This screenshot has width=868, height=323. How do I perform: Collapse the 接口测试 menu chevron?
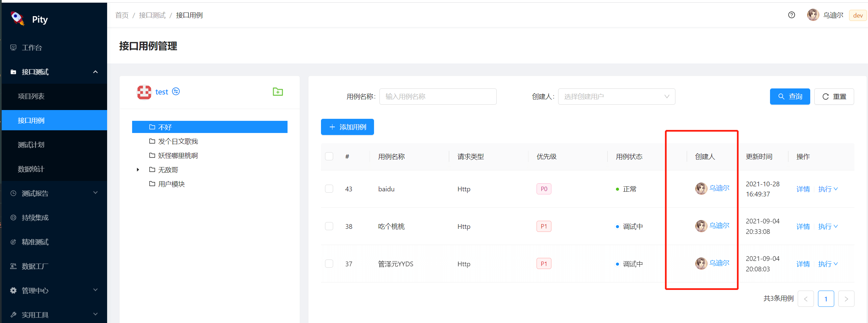(x=96, y=72)
